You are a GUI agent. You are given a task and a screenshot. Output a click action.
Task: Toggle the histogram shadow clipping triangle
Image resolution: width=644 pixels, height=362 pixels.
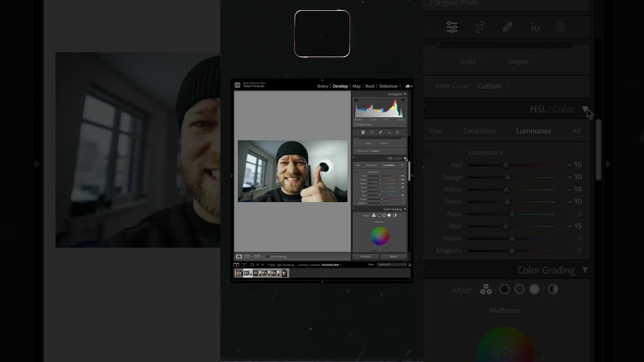[356, 100]
